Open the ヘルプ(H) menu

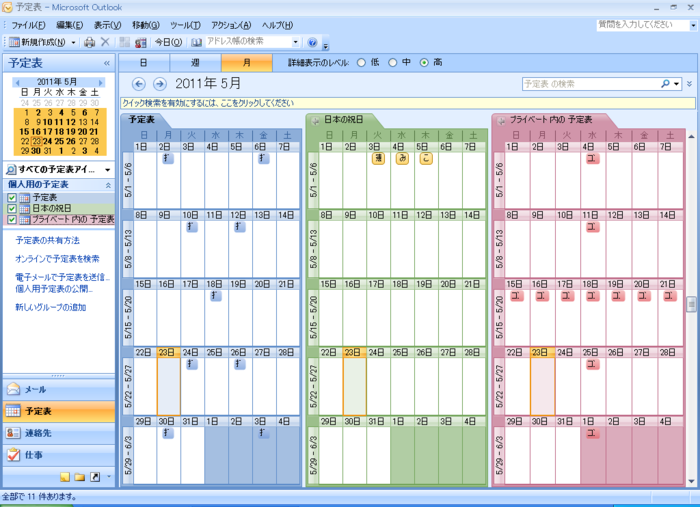277,25
